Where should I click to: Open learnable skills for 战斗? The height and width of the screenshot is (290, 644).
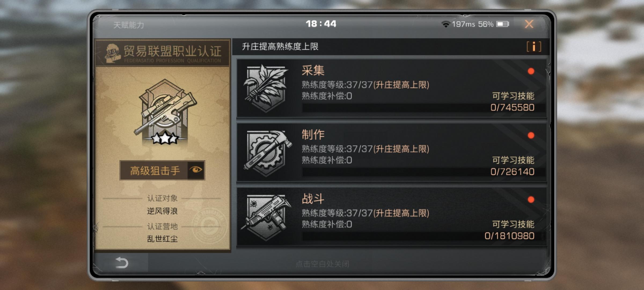[513, 224]
